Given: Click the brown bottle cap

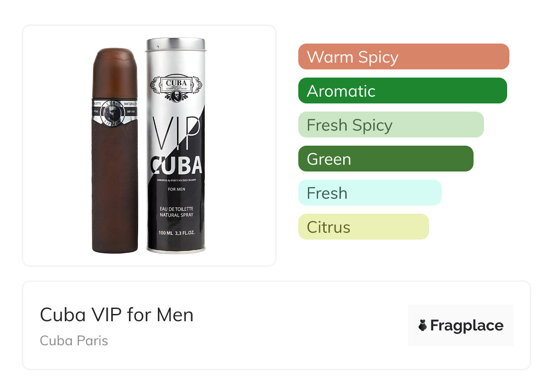Looking at the screenshot, I should tap(114, 73).
